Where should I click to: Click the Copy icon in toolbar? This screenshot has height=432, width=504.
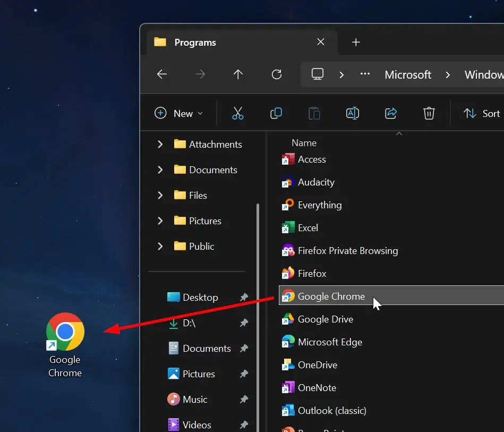[276, 113]
